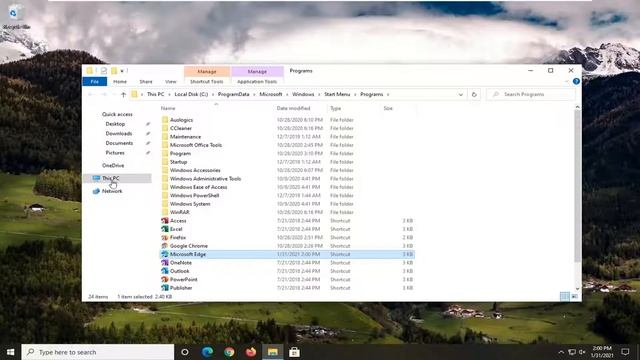Open Pictures in Quick access
Image resolution: width=640 pixels, height=360 pixels.
[115, 153]
